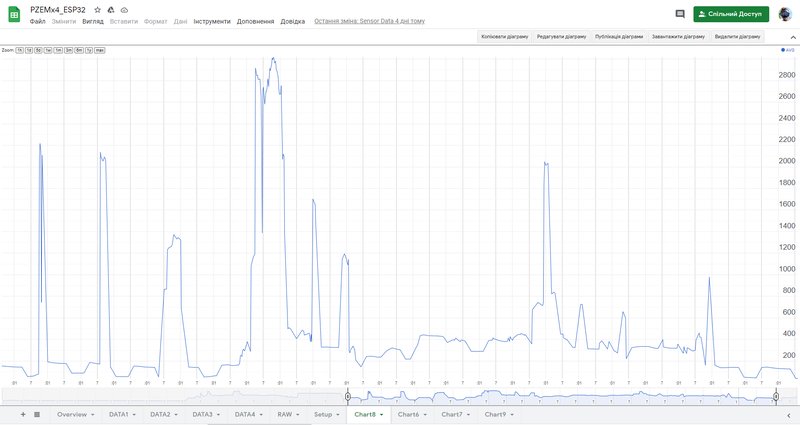Open the Chart9 tab dropdown arrow
Viewport: 800px width, 425px height.
pyautogui.click(x=512, y=415)
